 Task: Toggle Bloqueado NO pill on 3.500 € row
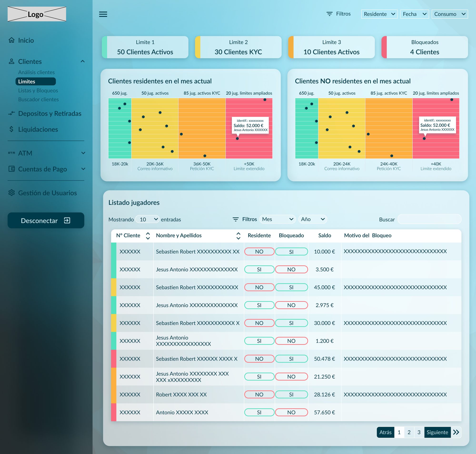291,269
